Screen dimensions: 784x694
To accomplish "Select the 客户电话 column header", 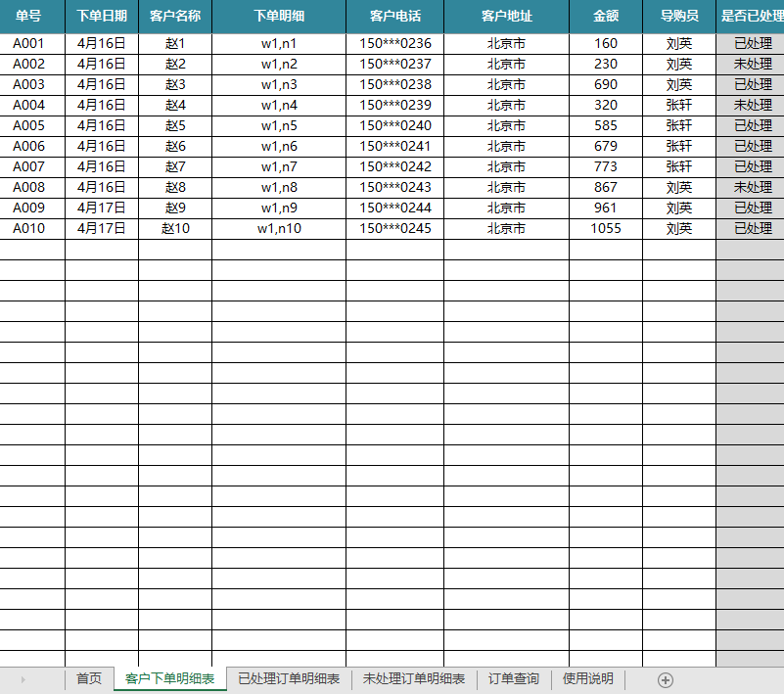I will tap(395, 16).
